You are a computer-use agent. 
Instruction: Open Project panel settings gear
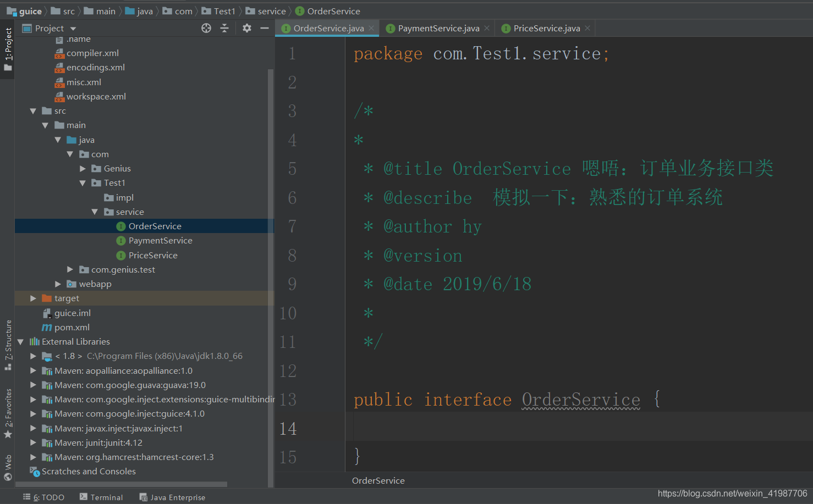[x=247, y=28]
